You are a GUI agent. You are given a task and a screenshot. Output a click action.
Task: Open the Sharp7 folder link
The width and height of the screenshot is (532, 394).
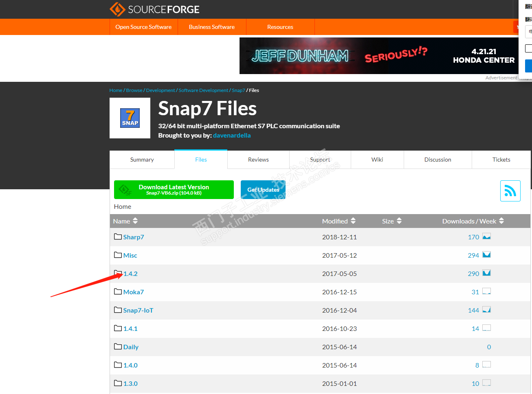[x=134, y=237]
